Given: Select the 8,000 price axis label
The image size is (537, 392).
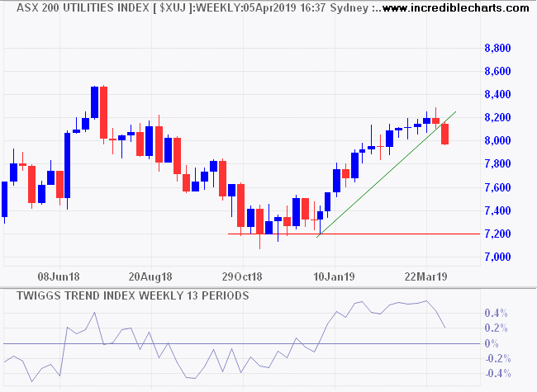Looking at the screenshot, I should click(497, 140).
